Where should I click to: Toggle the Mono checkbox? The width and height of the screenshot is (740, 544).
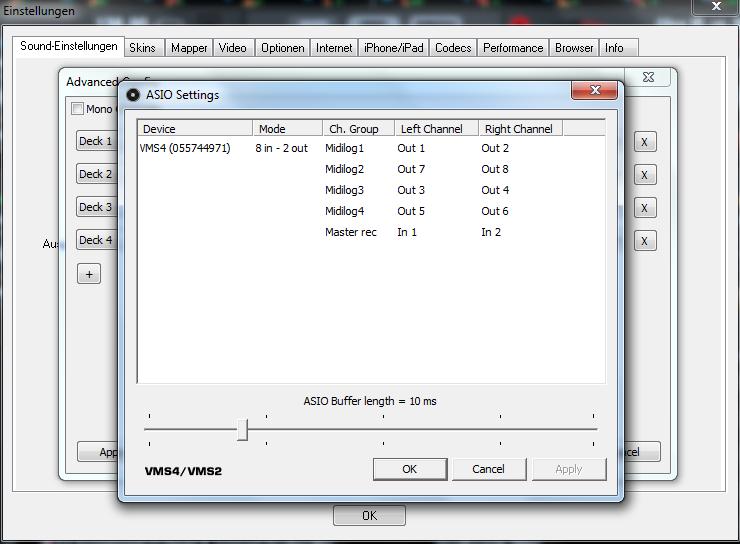(x=77, y=109)
